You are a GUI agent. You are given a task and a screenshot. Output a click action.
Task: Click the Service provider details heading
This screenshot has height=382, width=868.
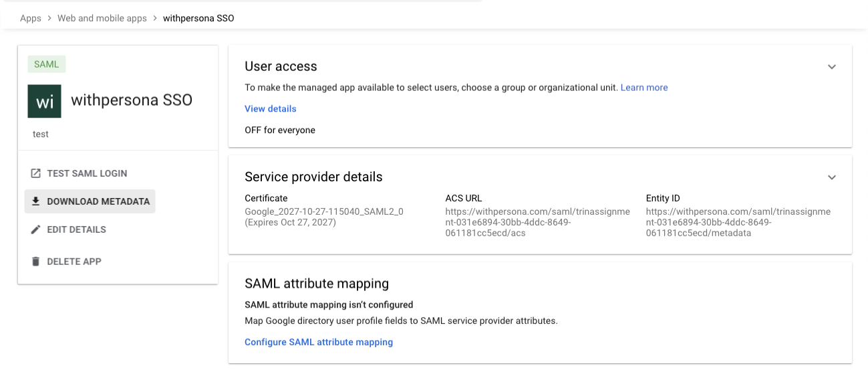coord(313,177)
